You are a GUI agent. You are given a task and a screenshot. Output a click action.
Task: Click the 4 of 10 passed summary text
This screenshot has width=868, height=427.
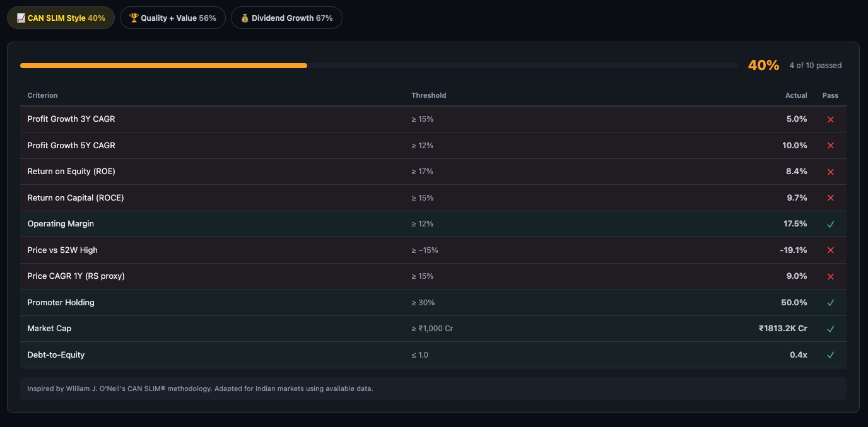click(x=815, y=66)
